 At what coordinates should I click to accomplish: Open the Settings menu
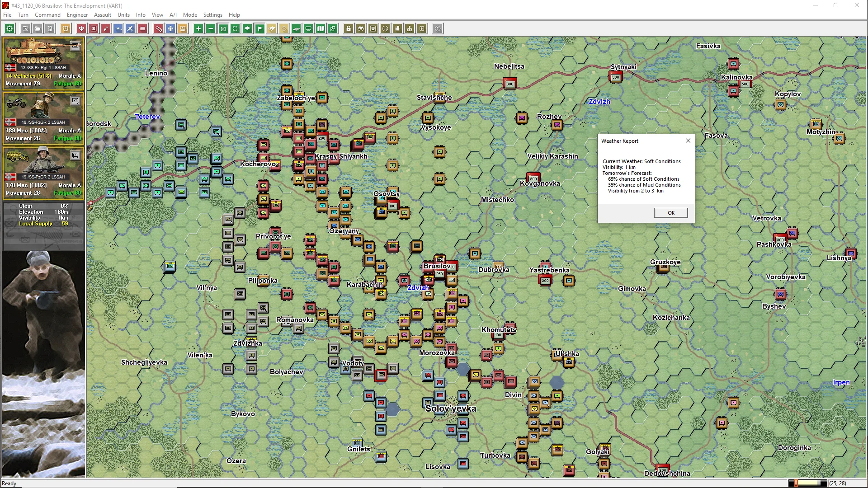point(212,15)
